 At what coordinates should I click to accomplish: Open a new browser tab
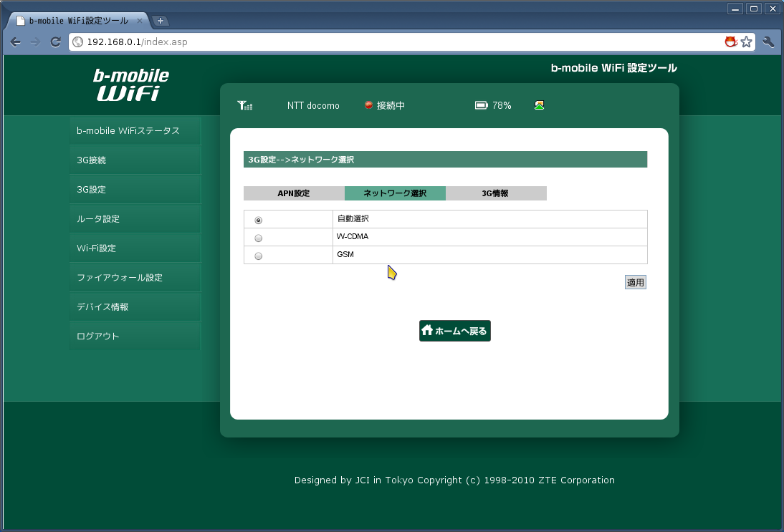coord(161,21)
